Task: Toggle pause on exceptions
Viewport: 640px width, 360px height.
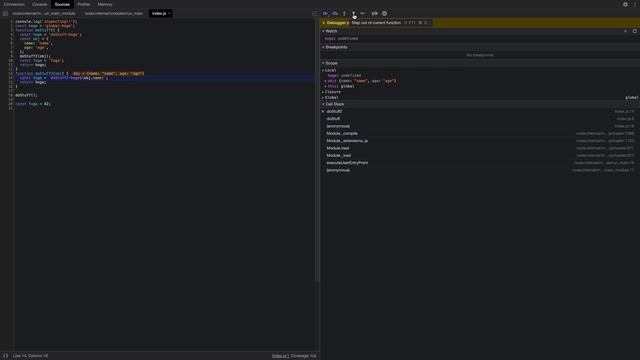Action: pyautogui.click(x=384, y=13)
